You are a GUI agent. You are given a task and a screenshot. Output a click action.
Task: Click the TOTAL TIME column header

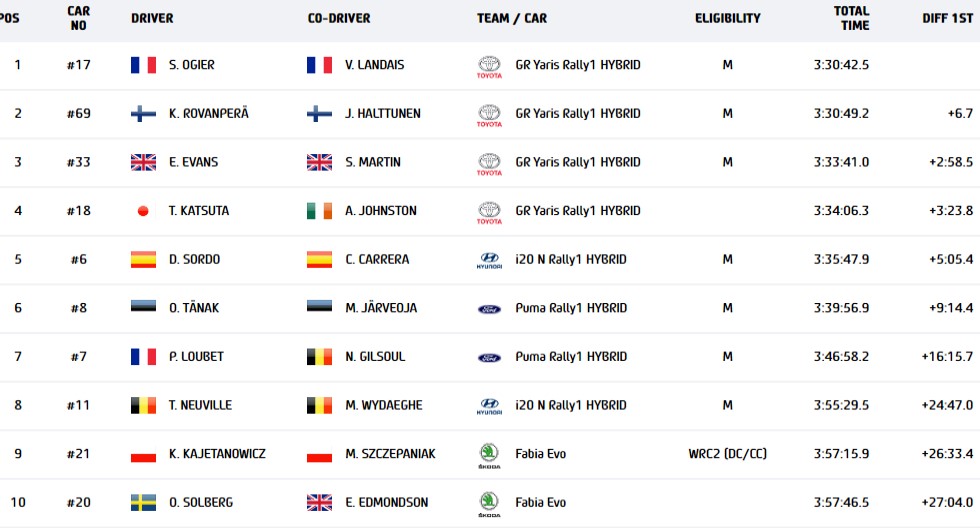[x=852, y=18]
